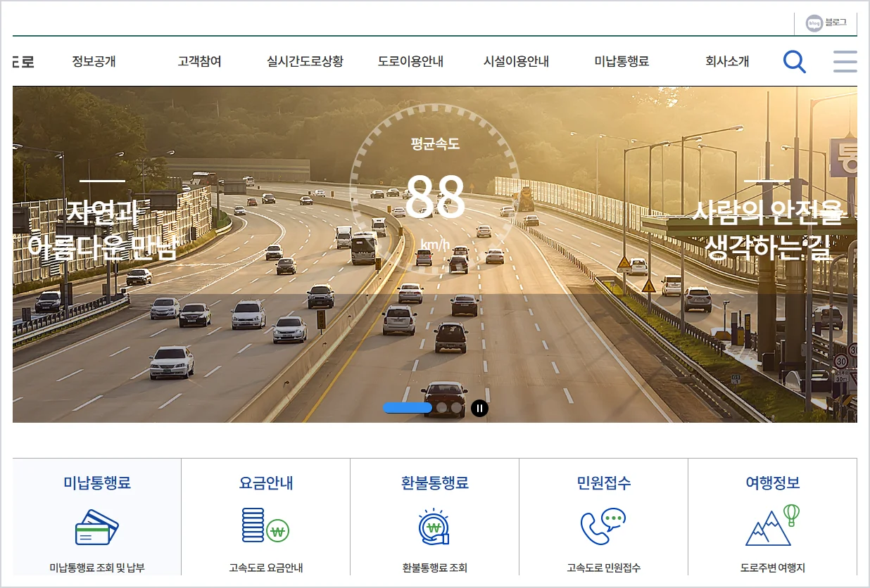Image resolution: width=870 pixels, height=588 pixels.
Task: Click the 미납통행료 조회 및 납부 text
Action: (x=97, y=568)
